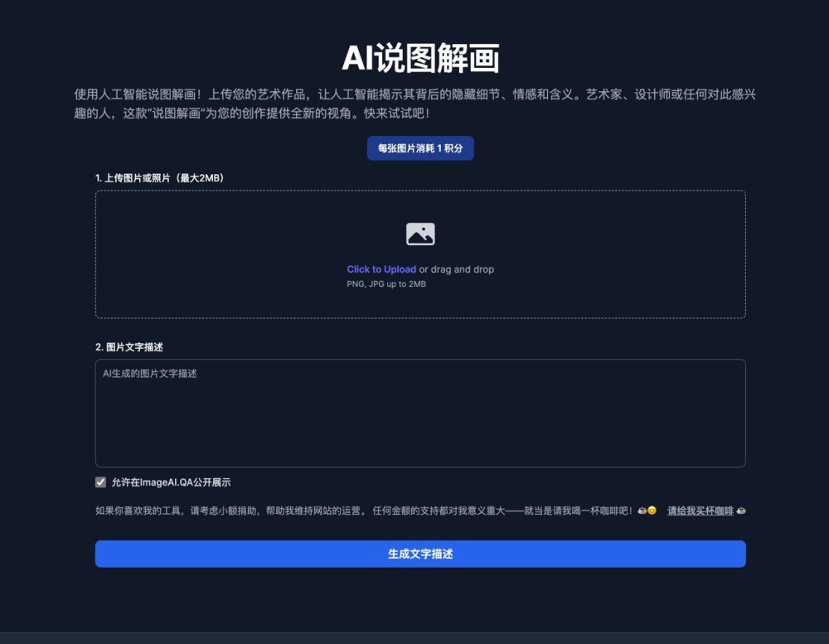Viewport: 829px width, 644px height.
Task: Click the 每张图片消耗 1 积分 badge
Action: [x=420, y=148]
